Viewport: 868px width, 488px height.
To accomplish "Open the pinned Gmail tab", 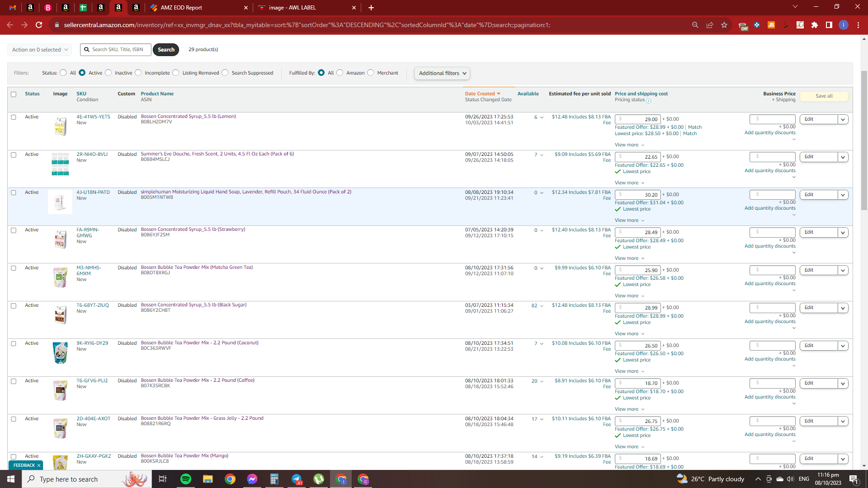I will click(13, 8).
